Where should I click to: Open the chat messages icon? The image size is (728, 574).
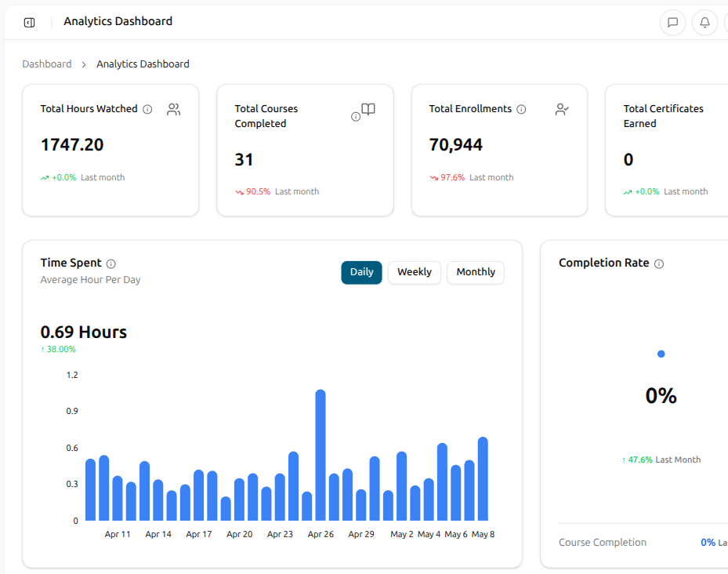click(672, 22)
